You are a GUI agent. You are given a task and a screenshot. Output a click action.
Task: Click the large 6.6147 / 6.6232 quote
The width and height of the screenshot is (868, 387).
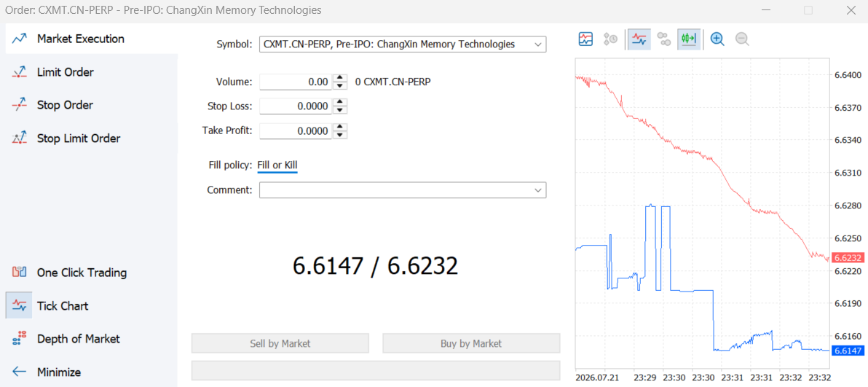[375, 267]
